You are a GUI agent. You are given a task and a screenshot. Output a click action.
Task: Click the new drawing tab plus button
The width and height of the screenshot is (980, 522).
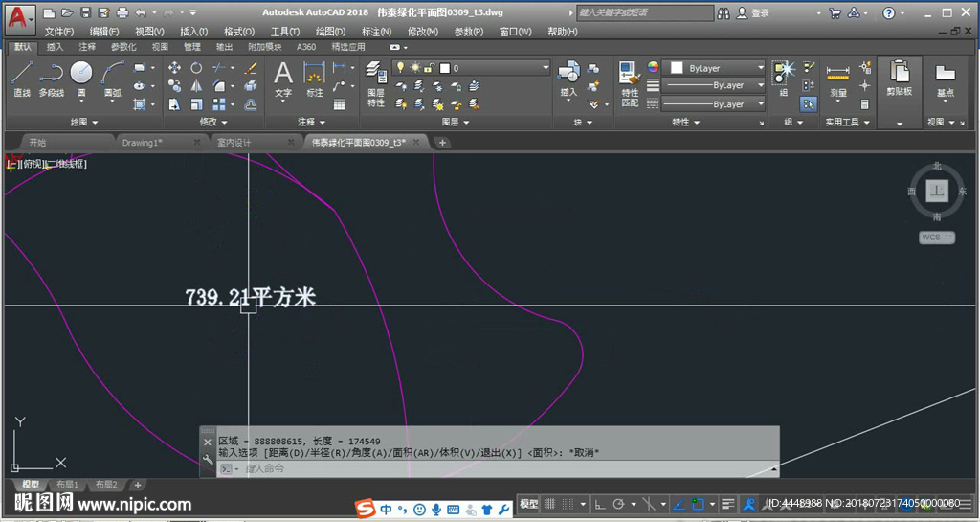pos(442,143)
